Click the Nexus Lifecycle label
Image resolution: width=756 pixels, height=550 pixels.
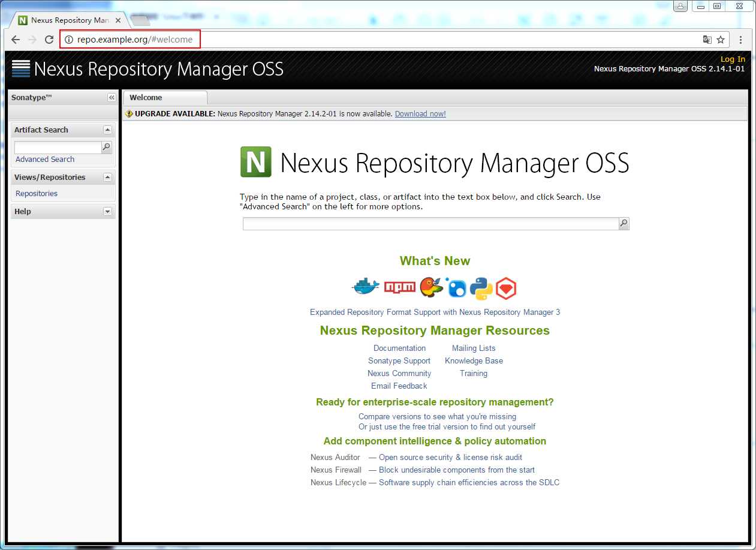[x=338, y=482]
